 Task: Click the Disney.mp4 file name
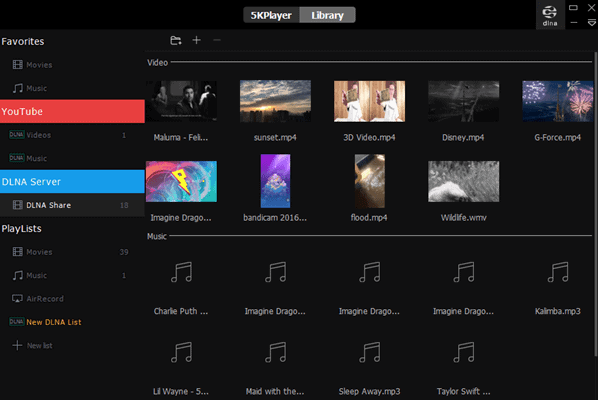tap(463, 137)
